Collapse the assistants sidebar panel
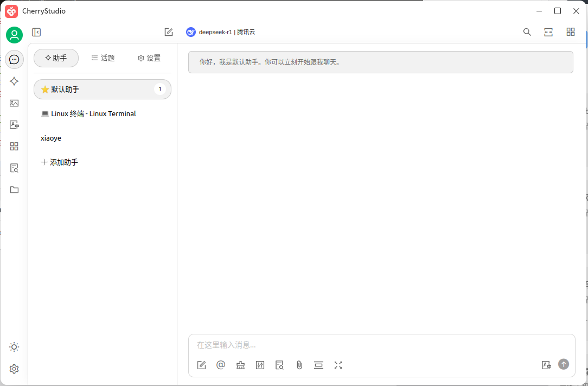Screen dimensions: 588x386 pos(36,32)
